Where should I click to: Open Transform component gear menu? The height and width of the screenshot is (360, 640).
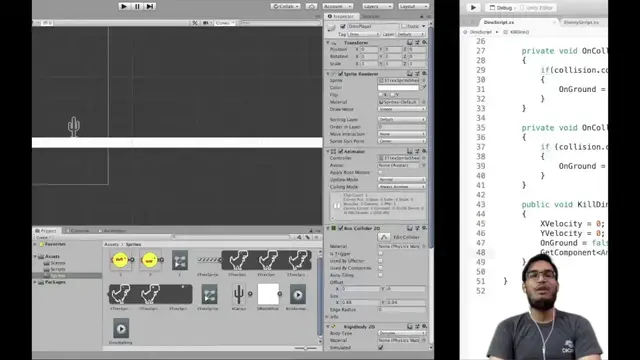[x=424, y=42]
